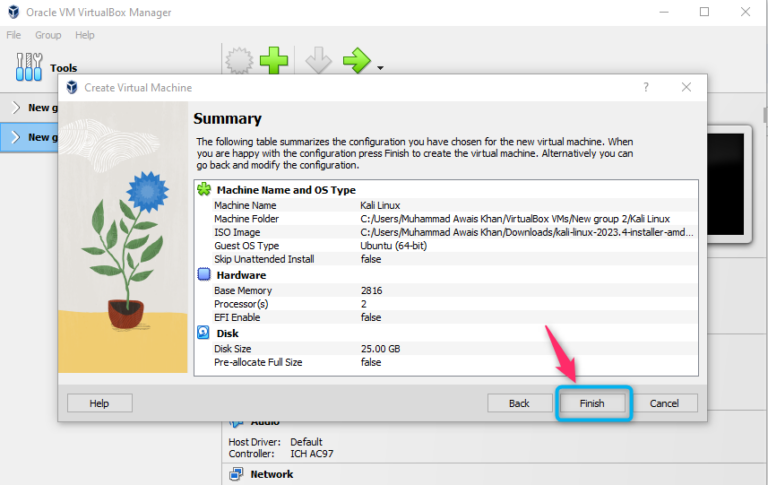Click the Machine Name and OS Type section icon
The height and width of the screenshot is (485, 768).
tap(204, 189)
